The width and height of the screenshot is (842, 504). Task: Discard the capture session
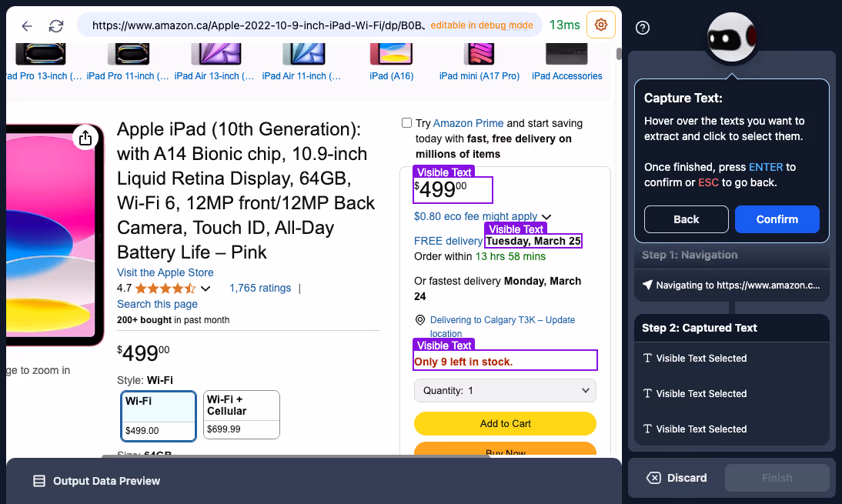(676, 477)
